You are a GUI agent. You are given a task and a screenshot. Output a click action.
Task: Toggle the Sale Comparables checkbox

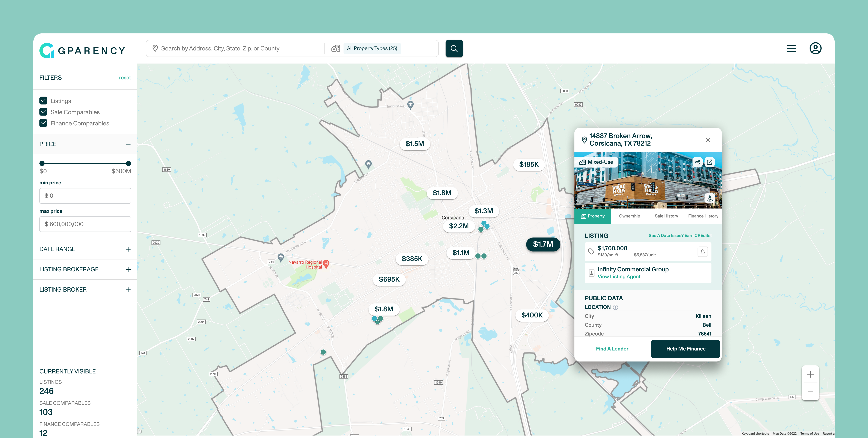pos(43,112)
